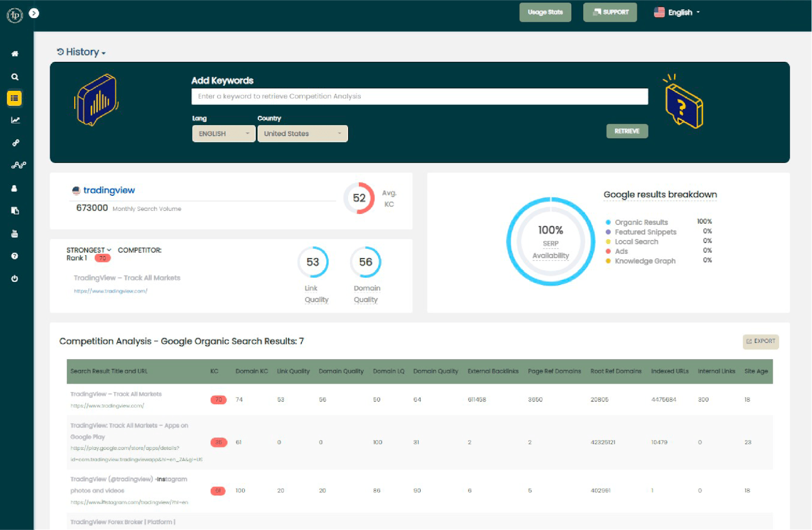This screenshot has width=812, height=530.
Task: Open the connected nodes graph icon in the sidebar
Action: pos(18,165)
